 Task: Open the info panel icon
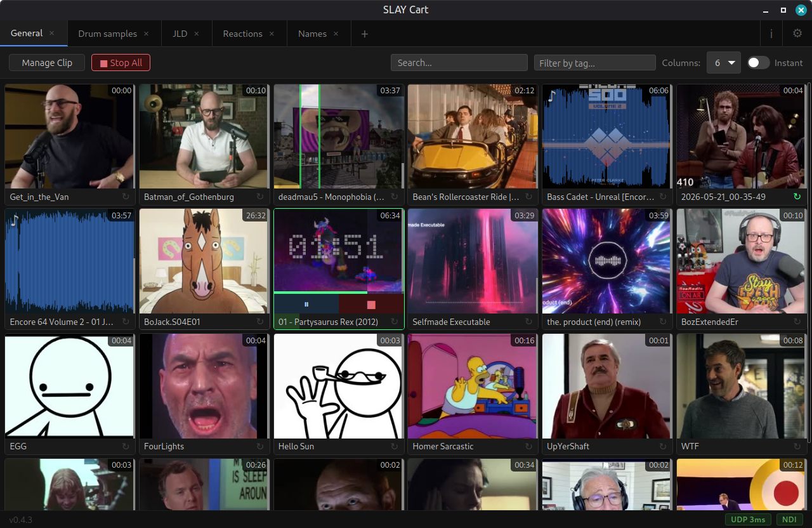click(771, 34)
